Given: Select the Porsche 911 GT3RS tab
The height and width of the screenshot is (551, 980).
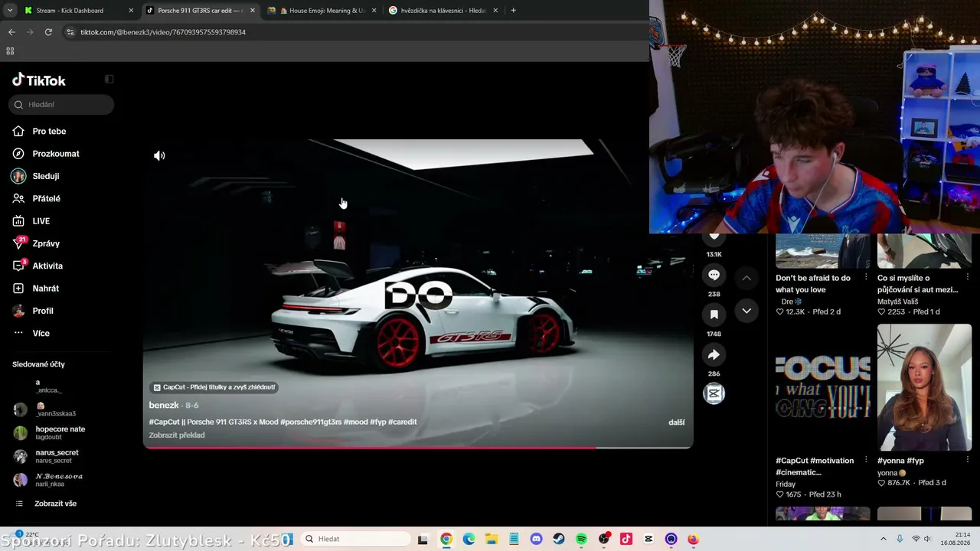Looking at the screenshot, I should click(x=200, y=11).
